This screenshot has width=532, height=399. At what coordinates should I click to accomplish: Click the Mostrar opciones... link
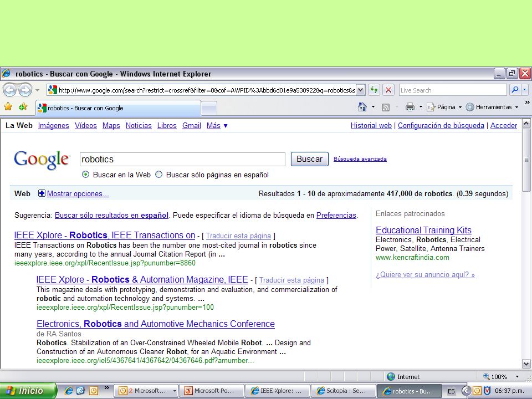coord(78,194)
